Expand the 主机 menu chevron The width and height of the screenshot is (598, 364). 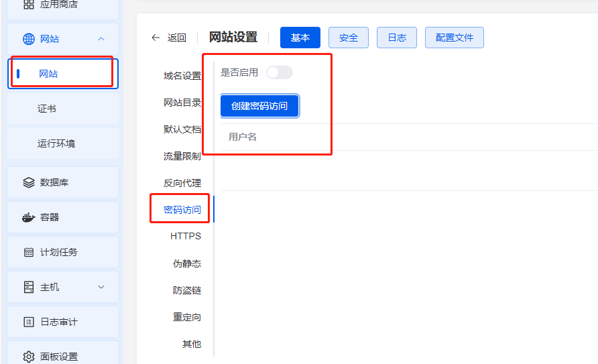pyautogui.click(x=101, y=287)
